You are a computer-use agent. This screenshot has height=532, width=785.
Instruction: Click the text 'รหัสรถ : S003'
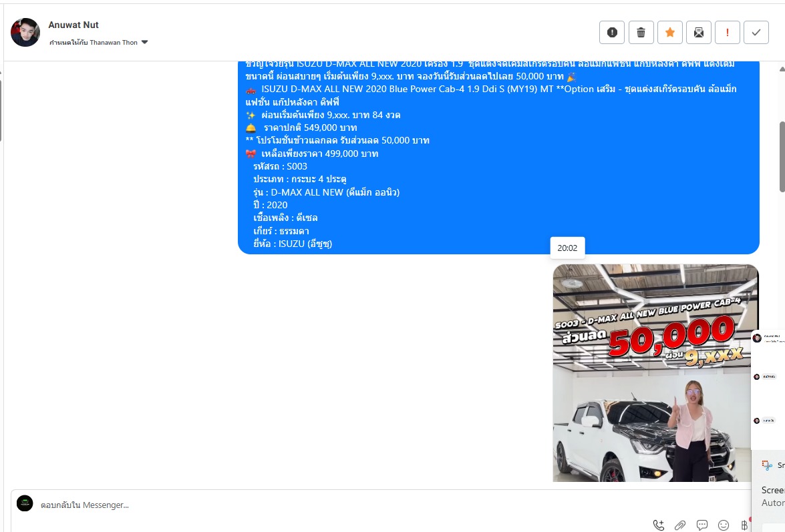click(281, 166)
